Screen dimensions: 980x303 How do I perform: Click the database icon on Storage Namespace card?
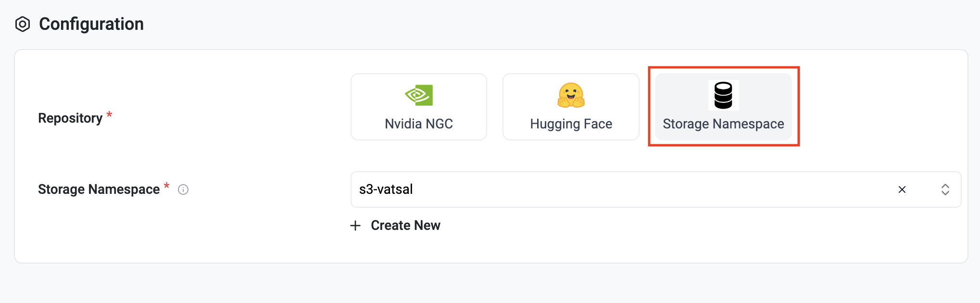(x=723, y=96)
